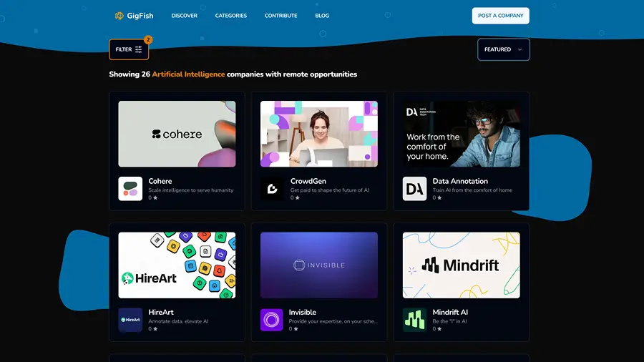Click the Data Annotation logo icon
The height and width of the screenshot is (362, 644).
pyautogui.click(x=414, y=189)
